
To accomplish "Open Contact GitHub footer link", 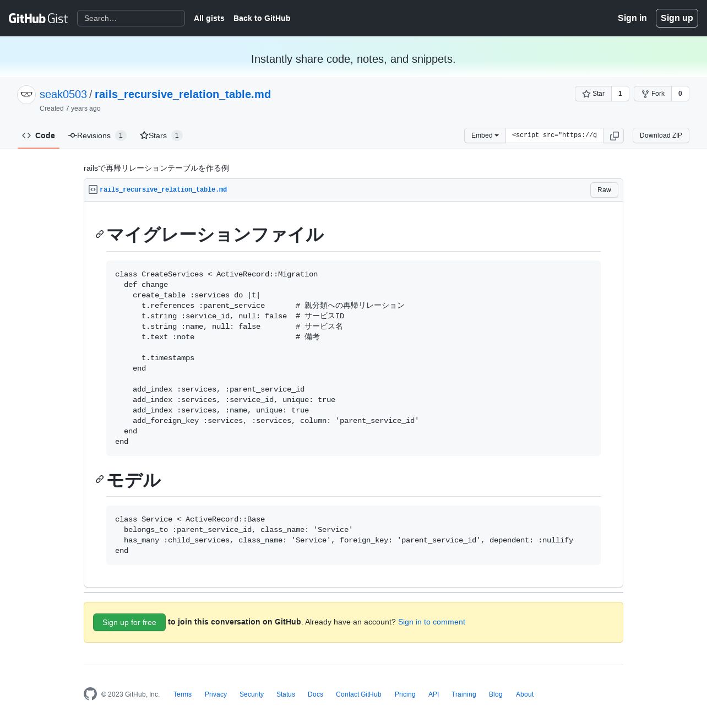I will click(358, 694).
